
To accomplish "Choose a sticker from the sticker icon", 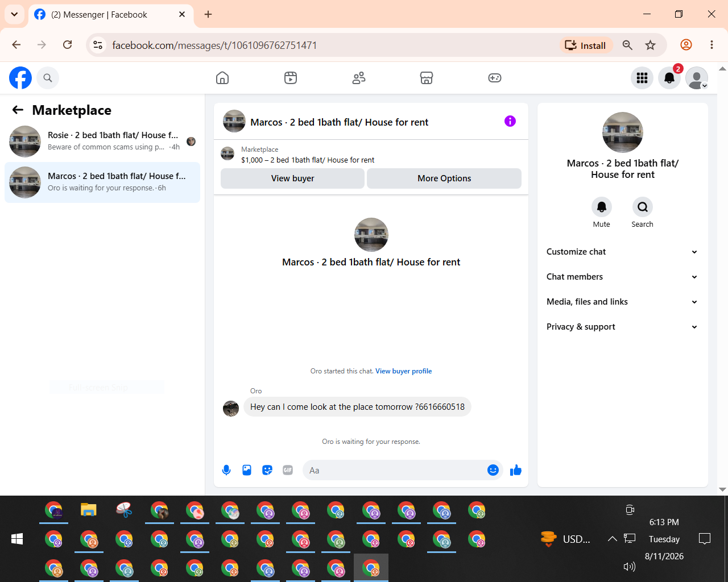I will tap(267, 470).
